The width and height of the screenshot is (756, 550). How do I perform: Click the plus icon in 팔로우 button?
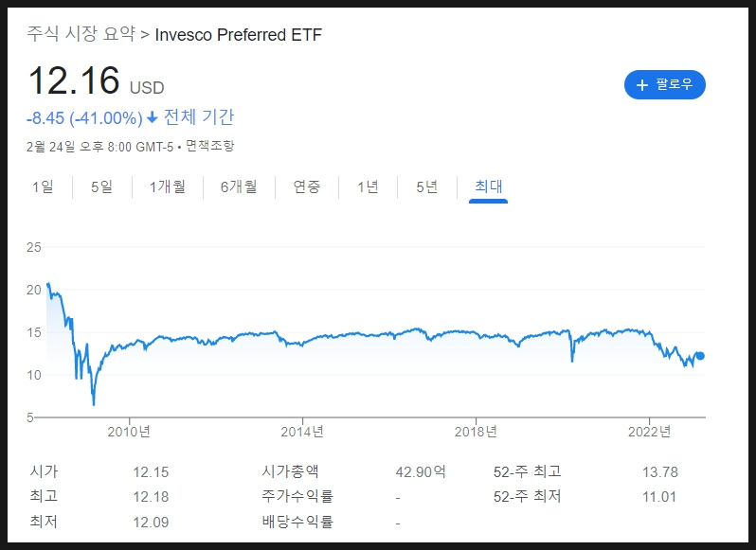tap(641, 85)
